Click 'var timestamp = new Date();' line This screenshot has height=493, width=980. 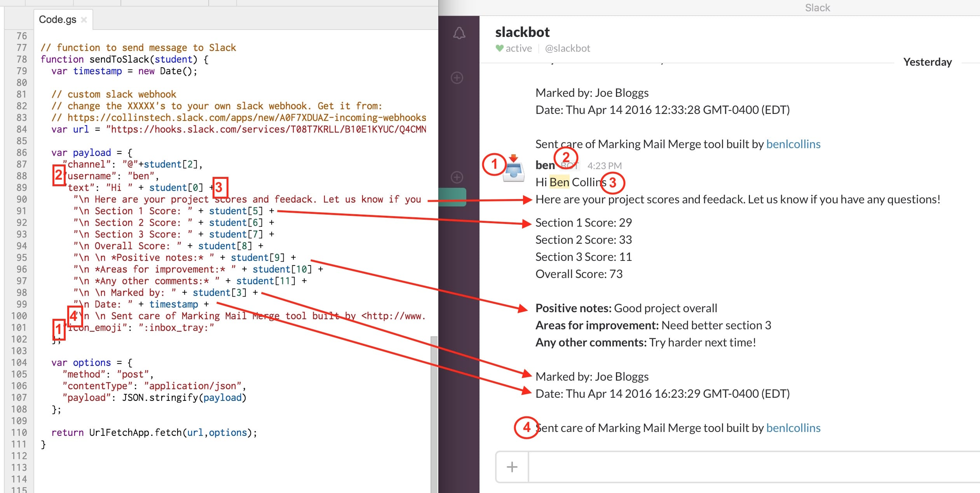coord(124,71)
